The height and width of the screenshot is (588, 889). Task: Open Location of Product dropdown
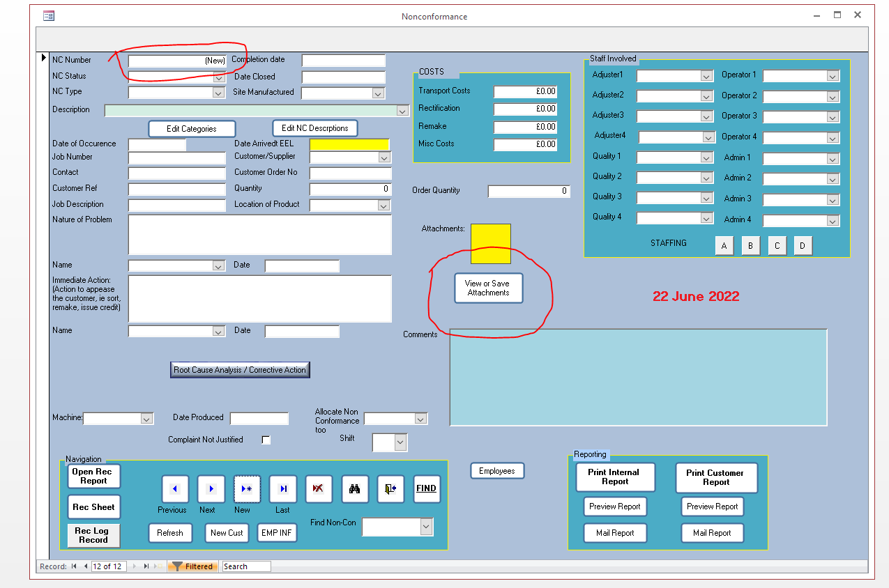click(x=383, y=205)
